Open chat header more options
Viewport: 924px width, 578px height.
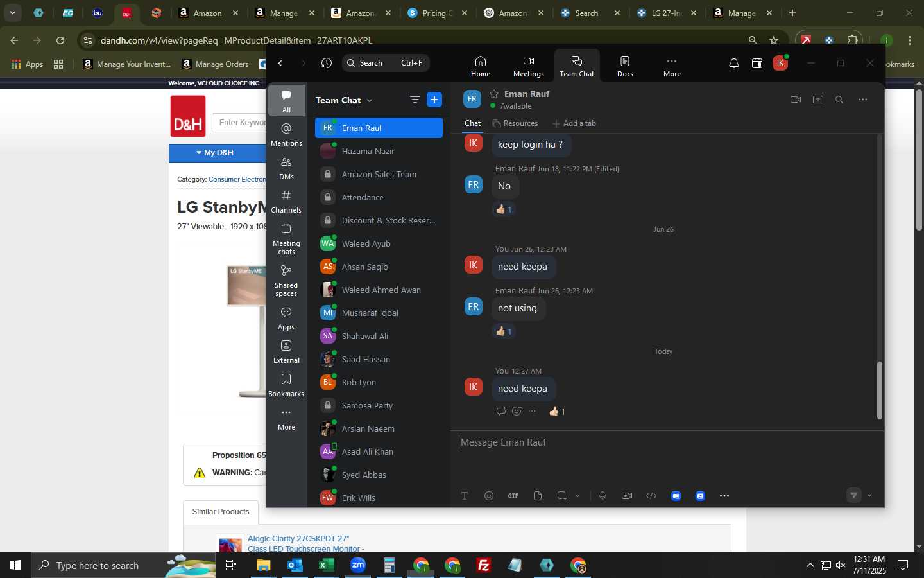pyautogui.click(x=863, y=100)
